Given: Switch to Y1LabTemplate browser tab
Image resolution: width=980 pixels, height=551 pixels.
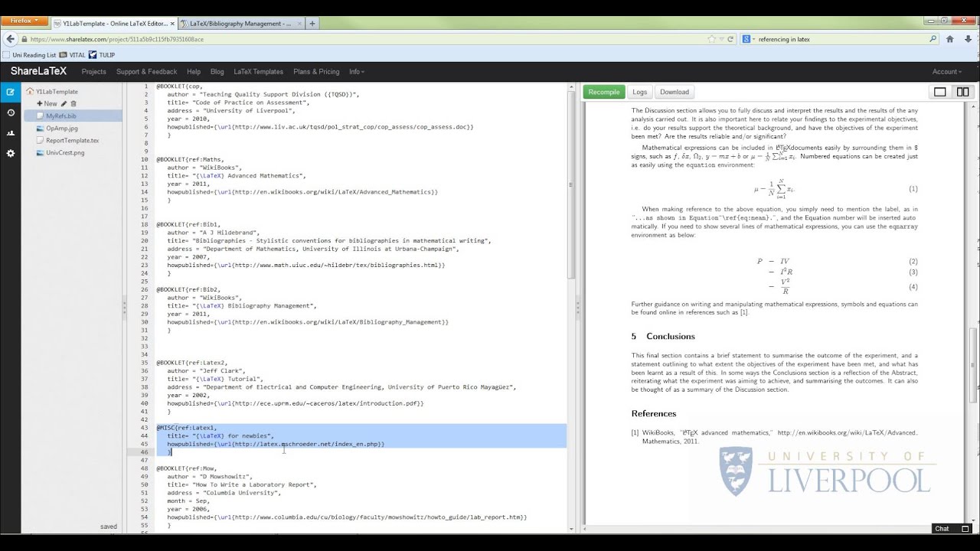Looking at the screenshot, I should point(113,24).
